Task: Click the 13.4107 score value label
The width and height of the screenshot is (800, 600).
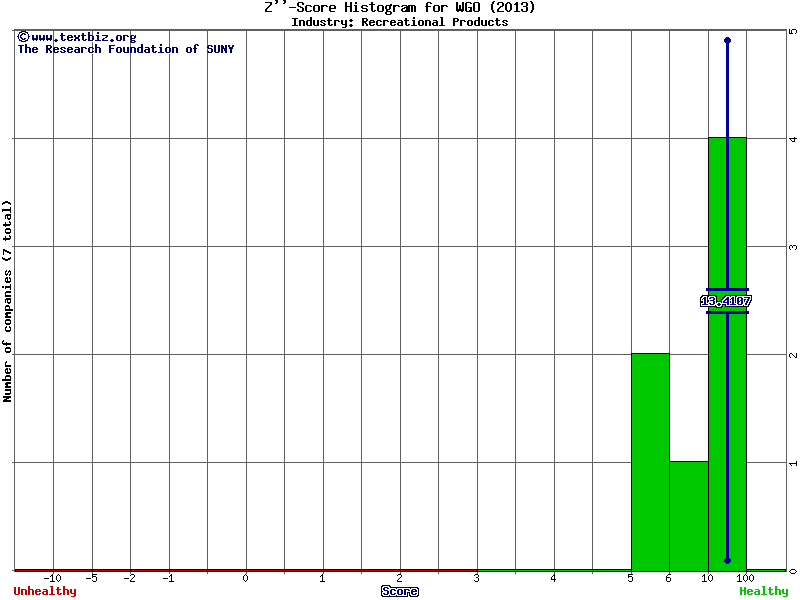Action: (725, 302)
